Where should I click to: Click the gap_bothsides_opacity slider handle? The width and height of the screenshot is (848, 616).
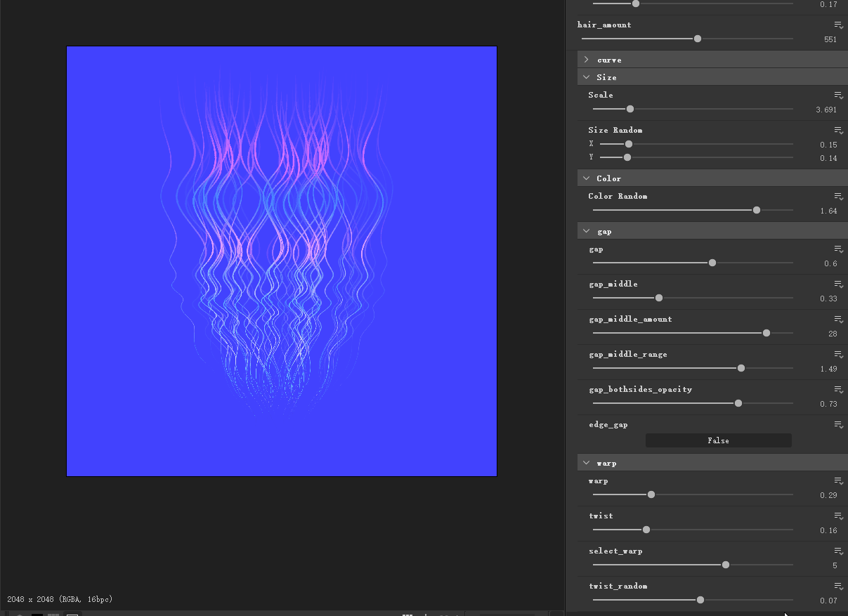[738, 403]
